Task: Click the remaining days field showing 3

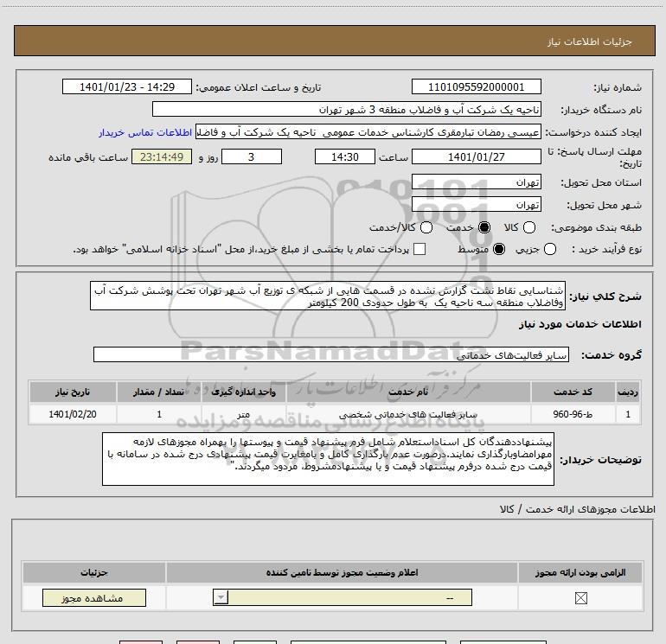Action: [252, 156]
